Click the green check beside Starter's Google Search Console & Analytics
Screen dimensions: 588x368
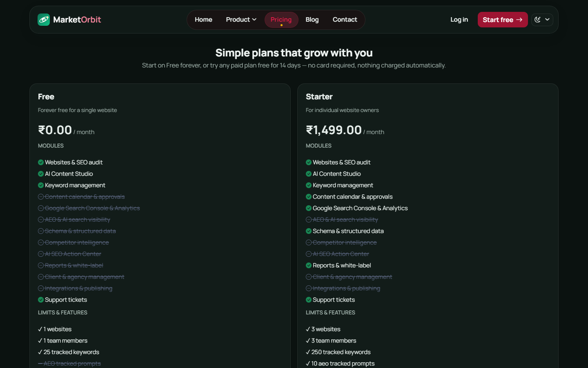[309, 208]
